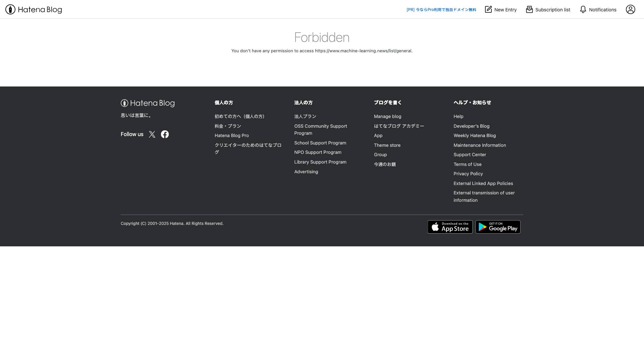Click the Advertising link in footer
This screenshot has width=644, height=362.
pos(306,172)
